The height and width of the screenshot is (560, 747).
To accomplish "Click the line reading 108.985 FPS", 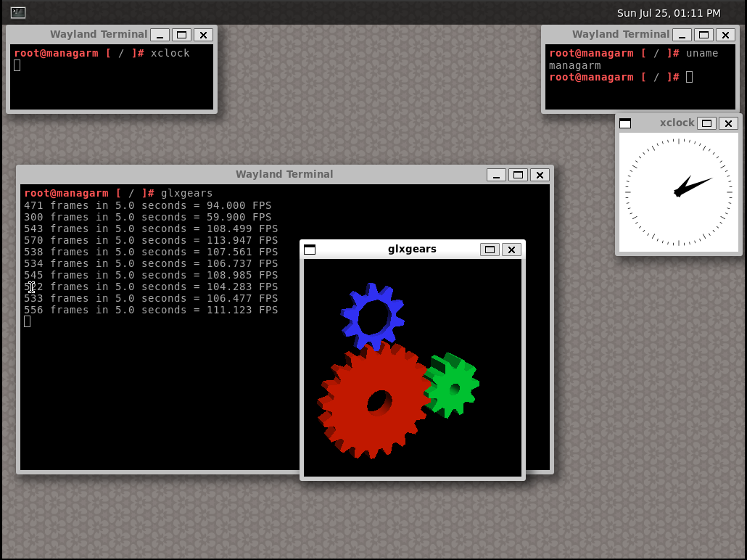I will 151,275.
